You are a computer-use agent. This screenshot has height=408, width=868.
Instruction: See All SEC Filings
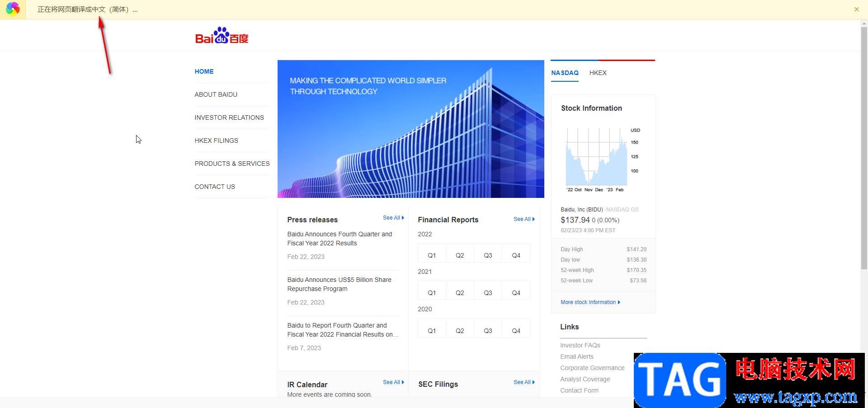click(524, 382)
